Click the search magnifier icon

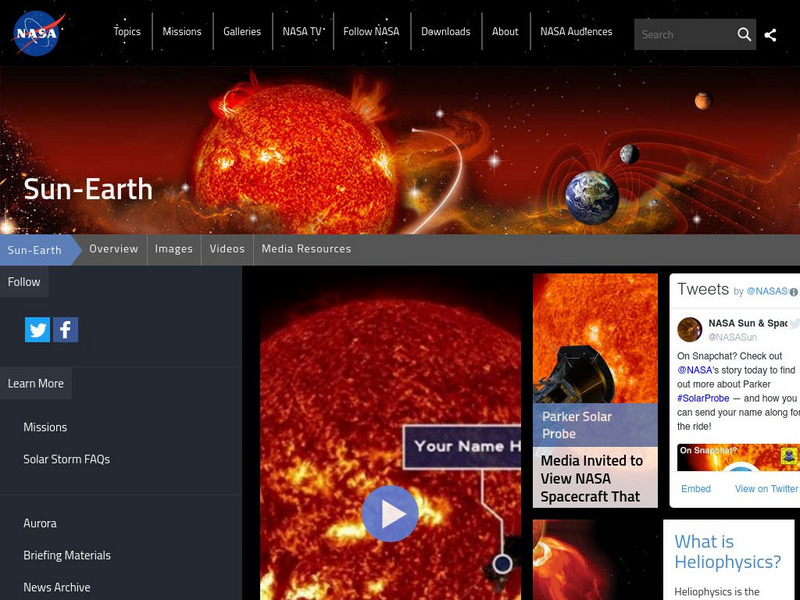click(744, 35)
